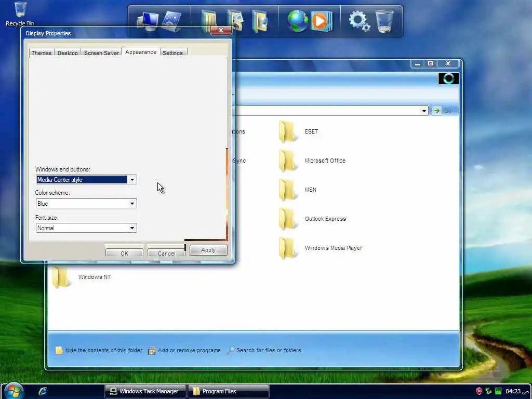532x399 pixels.
Task: Select the Outlook Express folder icon
Action: point(287,219)
